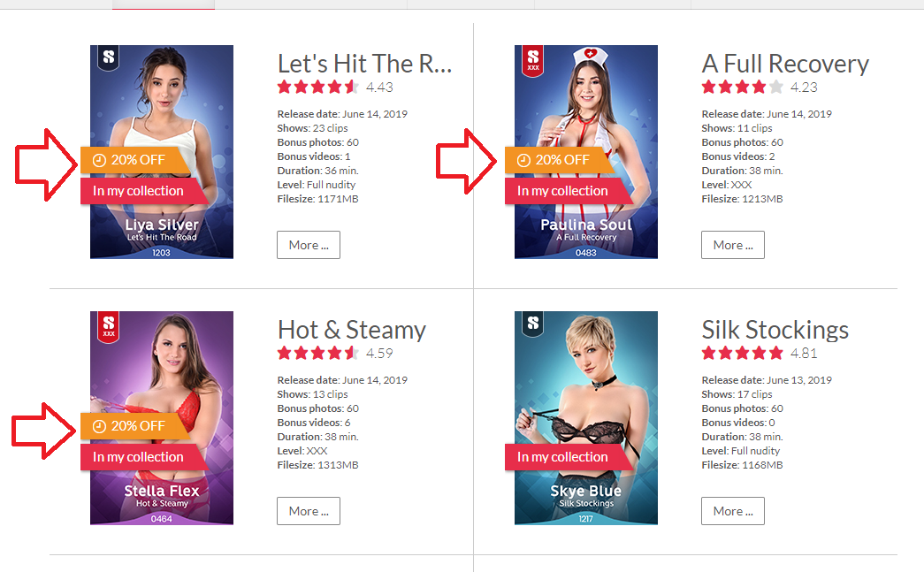Click the clock icon on Hot & Steamy 20% OFF
Image resolution: width=924 pixels, height=572 pixels.
[x=100, y=426]
